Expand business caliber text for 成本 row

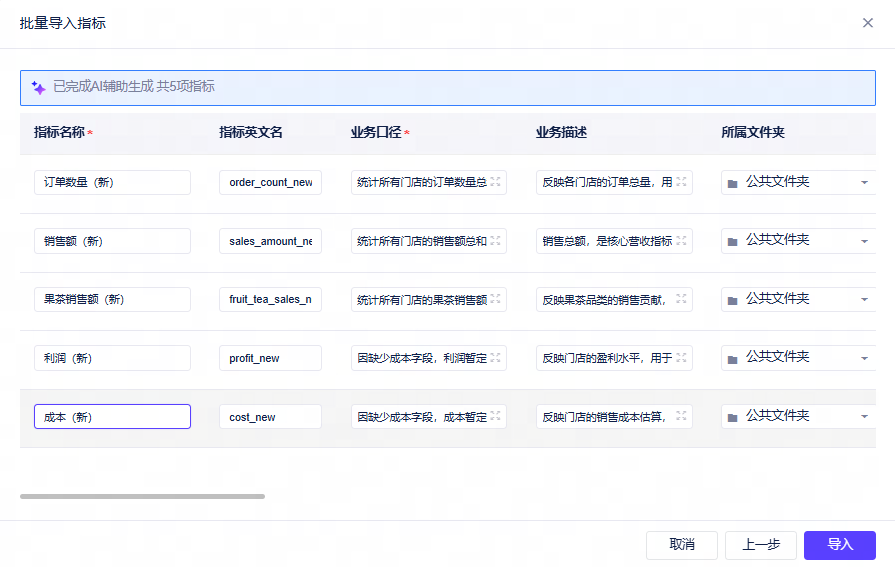[x=495, y=416]
